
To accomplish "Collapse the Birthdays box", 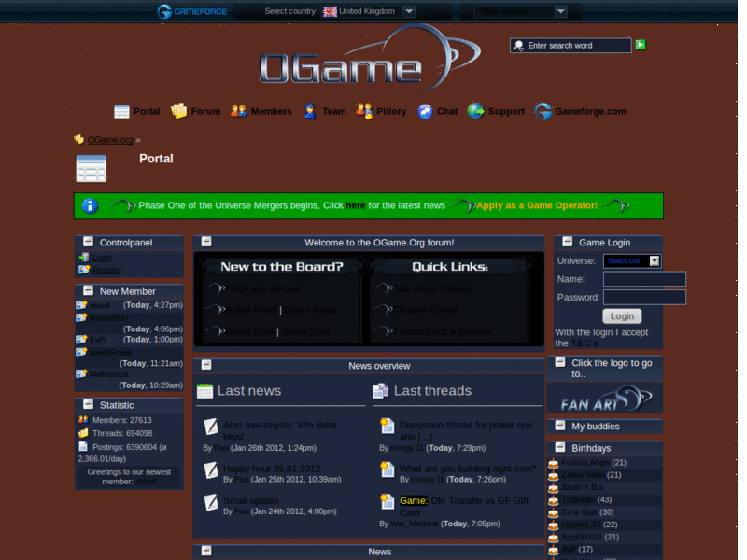I will click(x=560, y=447).
